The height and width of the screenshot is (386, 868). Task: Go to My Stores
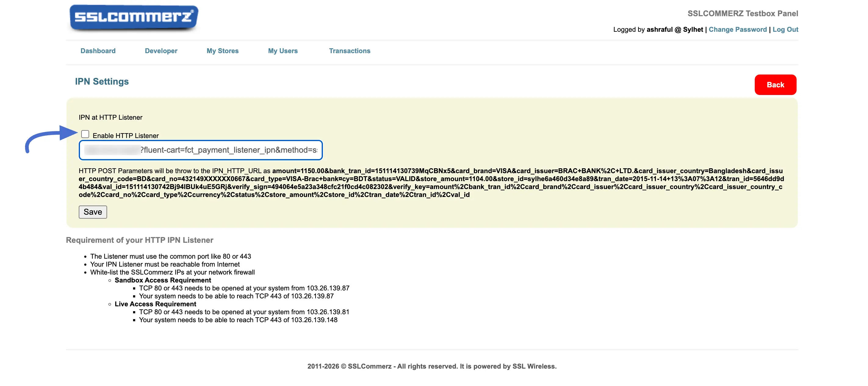(222, 51)
